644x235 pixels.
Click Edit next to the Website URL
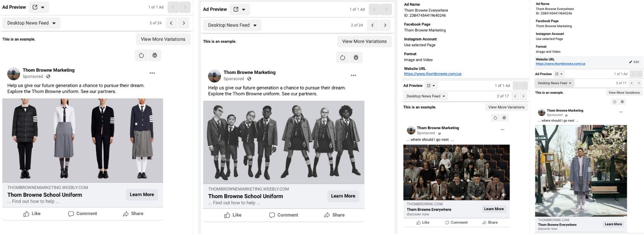634,62
